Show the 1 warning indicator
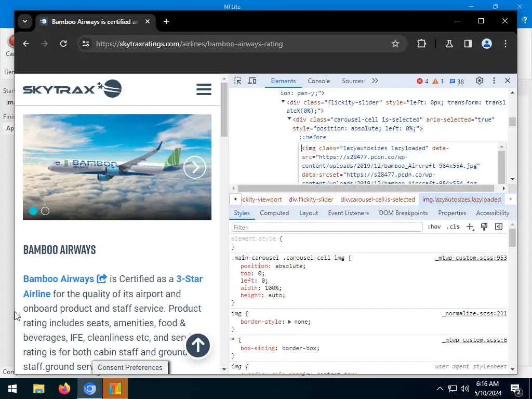 (438, 82)
